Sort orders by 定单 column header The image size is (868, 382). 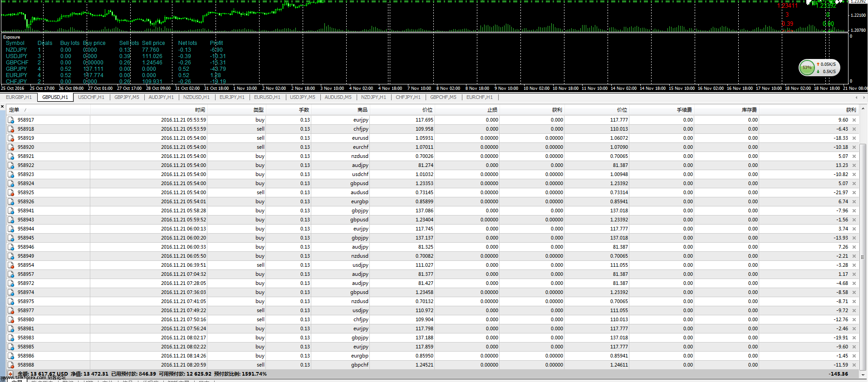click(x=48, y=110)
